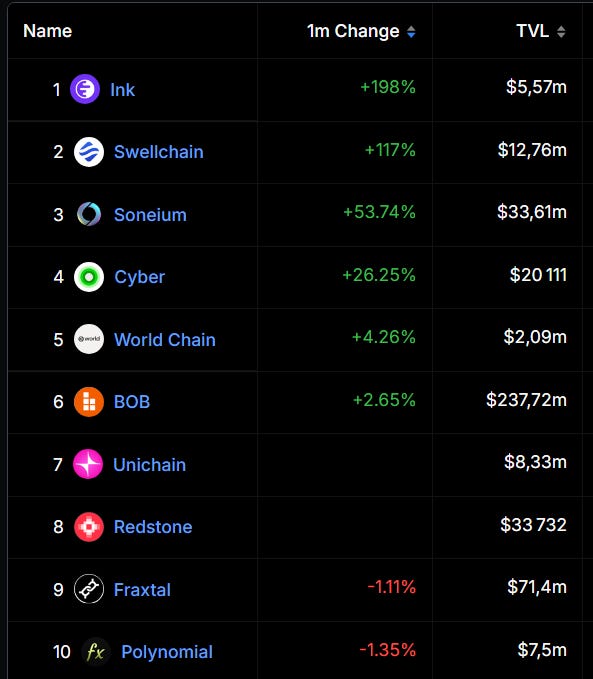Open the Swellchain link
Image resolution: width=593 pixels, height=679 pixels.
point(159,152)
